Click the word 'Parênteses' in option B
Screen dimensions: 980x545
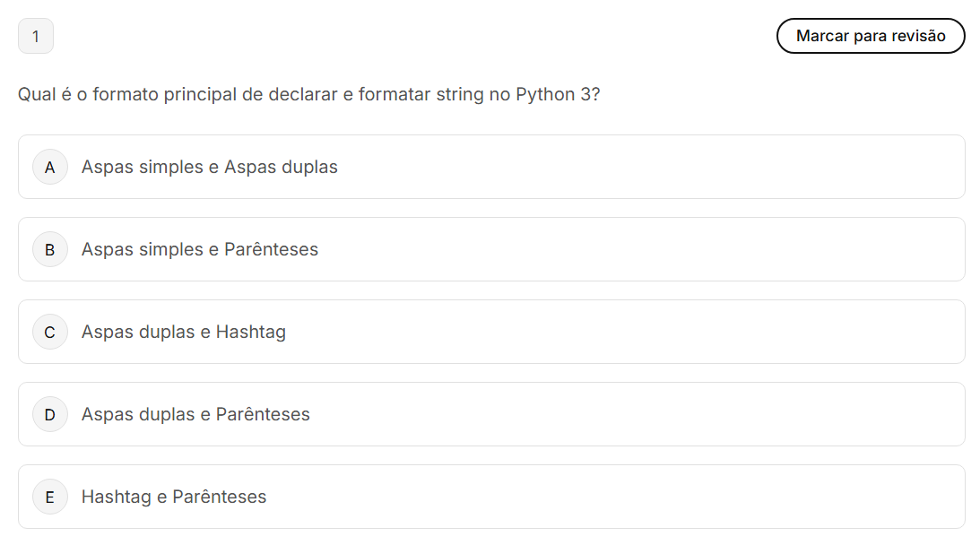click(271, 249)
